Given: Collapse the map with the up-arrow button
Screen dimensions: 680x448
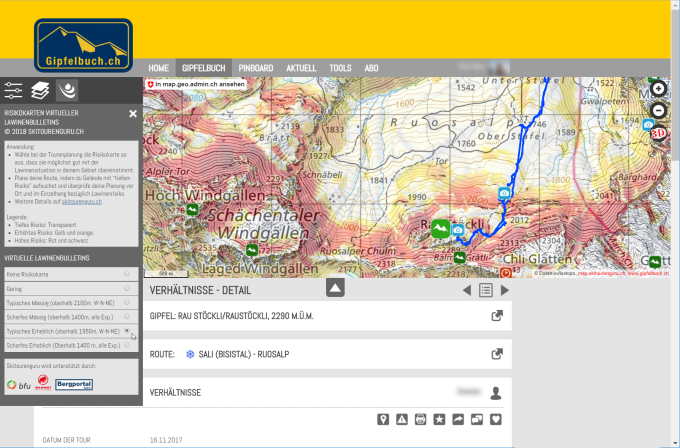Looking at the screenshot, I should (335, 289).
